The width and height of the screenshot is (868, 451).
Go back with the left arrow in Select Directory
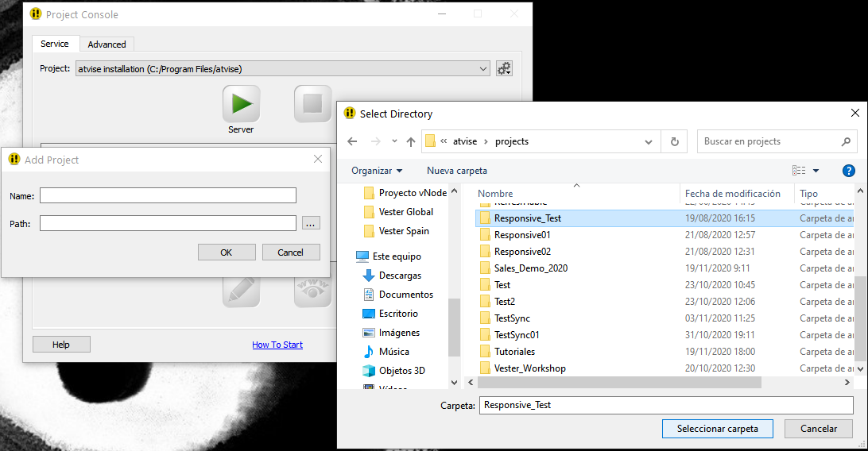[x=352, y=141]
